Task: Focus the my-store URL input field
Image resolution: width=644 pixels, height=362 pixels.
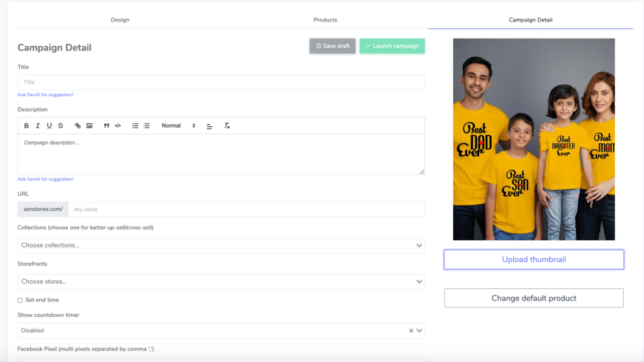Action: pyautogui.click(x=247, y=209)
